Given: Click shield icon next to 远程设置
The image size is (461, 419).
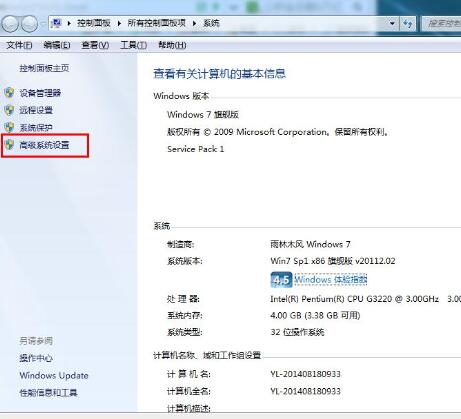Looking at the screenshot, I should coord(9,110).
